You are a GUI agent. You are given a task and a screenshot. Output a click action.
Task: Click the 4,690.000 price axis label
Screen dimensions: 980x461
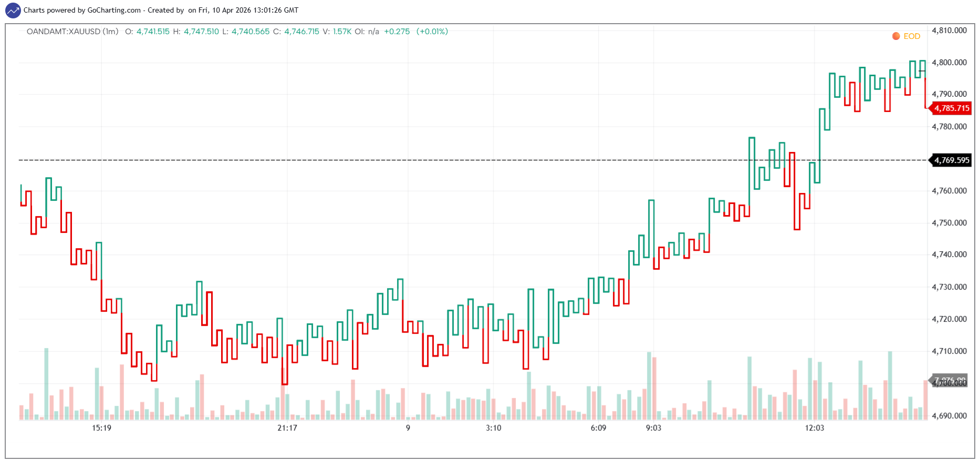coord(949,416)
